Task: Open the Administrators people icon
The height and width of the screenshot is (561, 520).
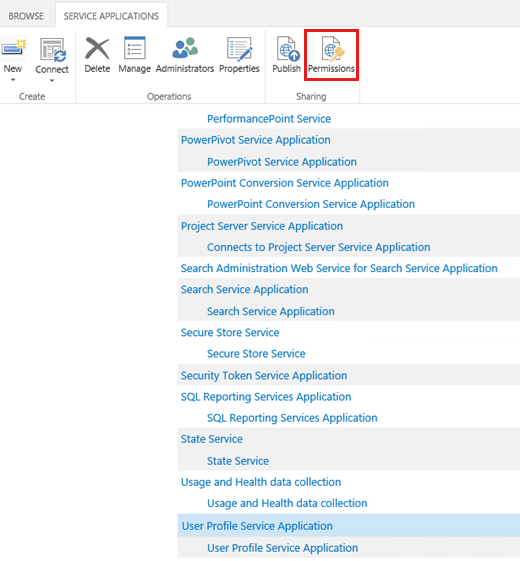Action: pyautogui.click(x=185, y=48)
